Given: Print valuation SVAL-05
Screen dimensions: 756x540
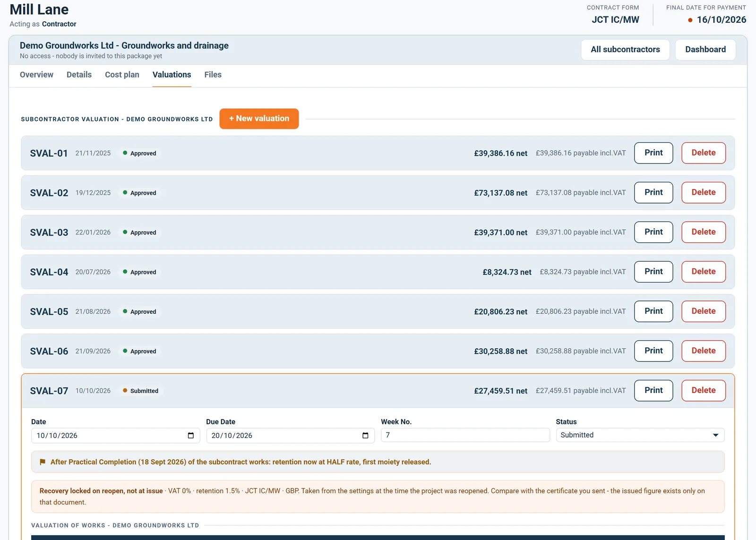Looking at the screenshot, I should click(x=653, y=311).
